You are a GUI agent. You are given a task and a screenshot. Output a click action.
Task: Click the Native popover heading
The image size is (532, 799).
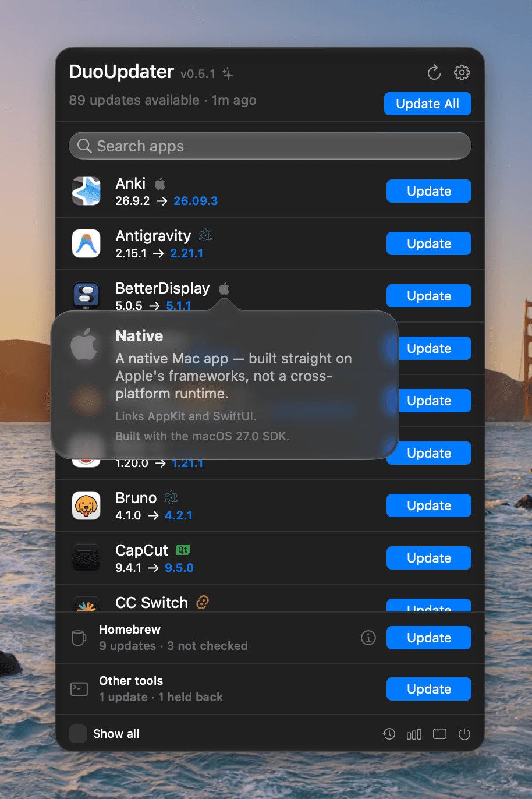coord(139,336)
